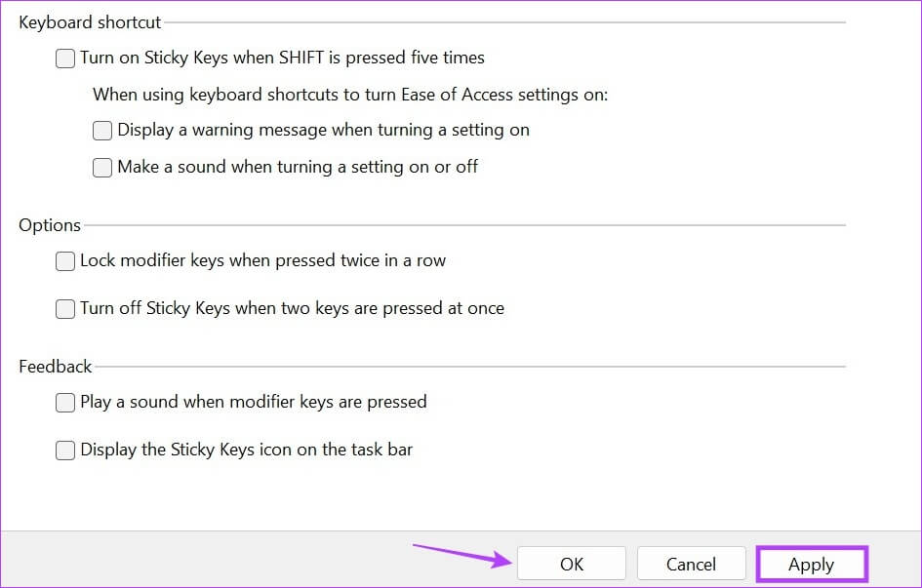Viewport: 922px width, 588px height.
Task: Toggle the SHIFT five times shortcut checkbox
Action: point(64,59)
